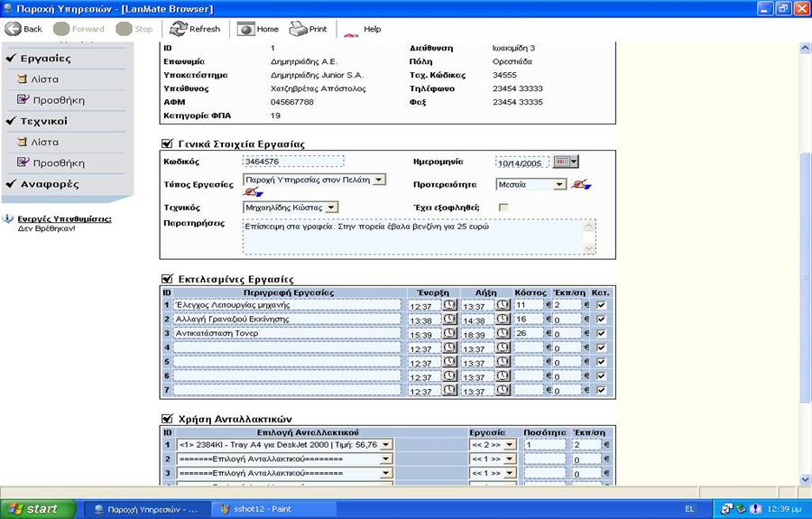Open start time clock for work row 6
Viewport: 812px width, 519px height.
pos(449,375)
